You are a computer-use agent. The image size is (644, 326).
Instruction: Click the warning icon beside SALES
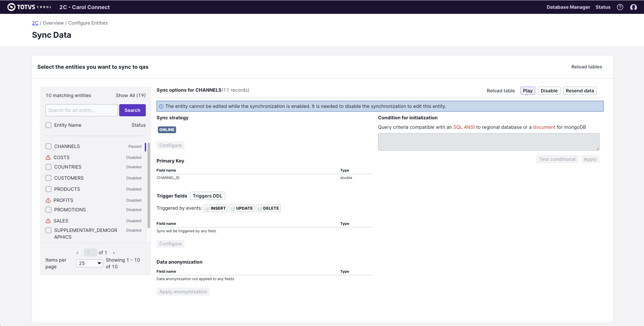point(48,221)
